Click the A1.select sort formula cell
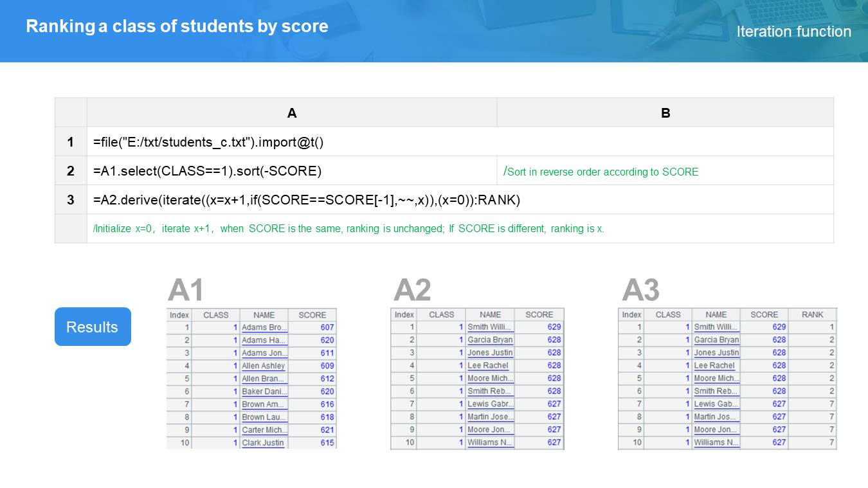This screenshot has height=488, width=868. click(x=207, y=171)
